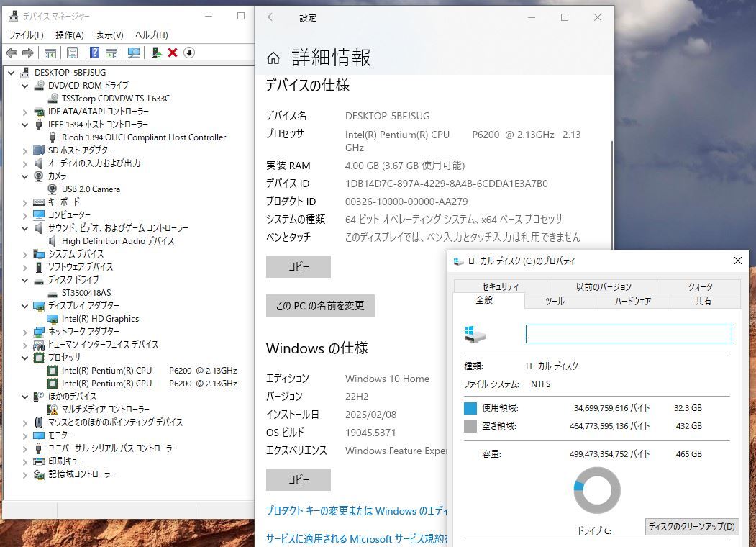
Task: Click the drive label text field
Action: (x=629, y=334)
